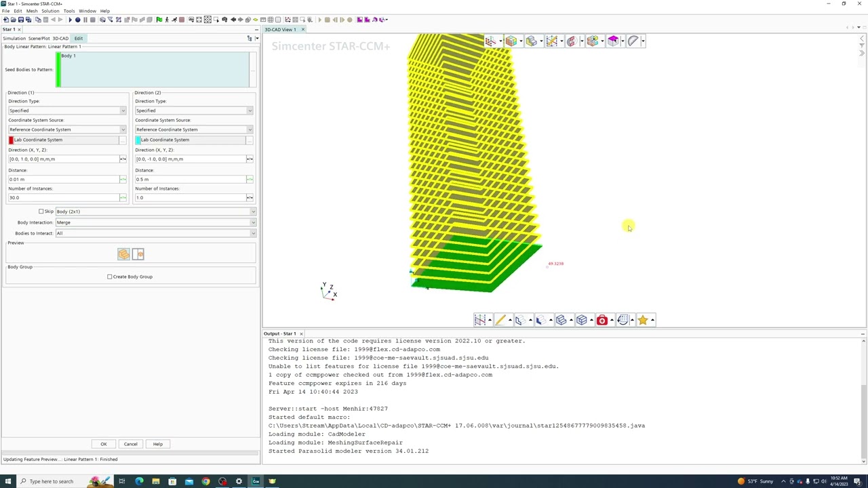Click the orange preview update icon
The height and width of the screenshot is (488, 868).
123,254
